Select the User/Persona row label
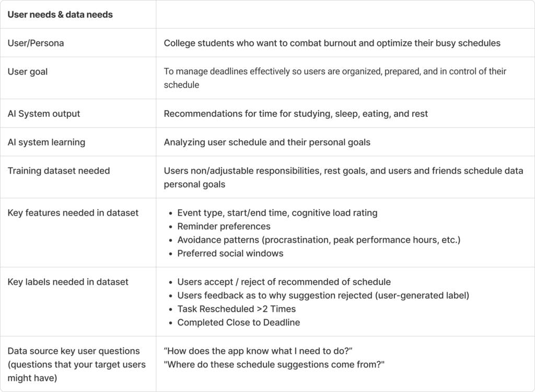 (x=36, y=43)
